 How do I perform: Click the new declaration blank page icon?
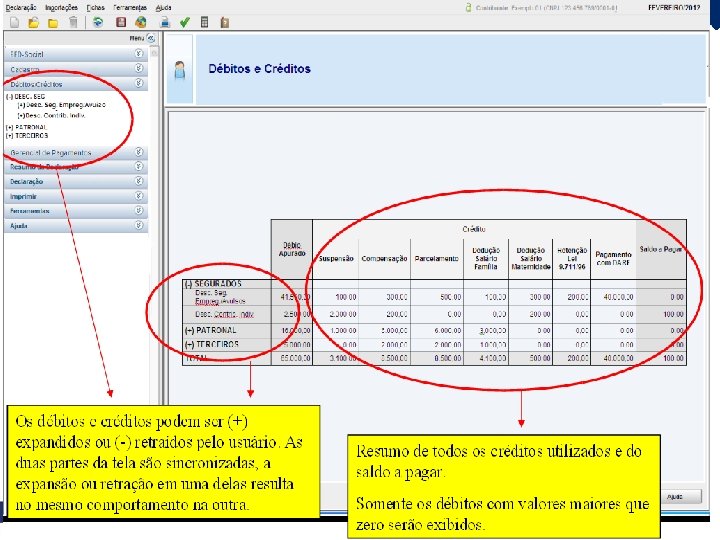pyautogui.click(x=14, y=22)
